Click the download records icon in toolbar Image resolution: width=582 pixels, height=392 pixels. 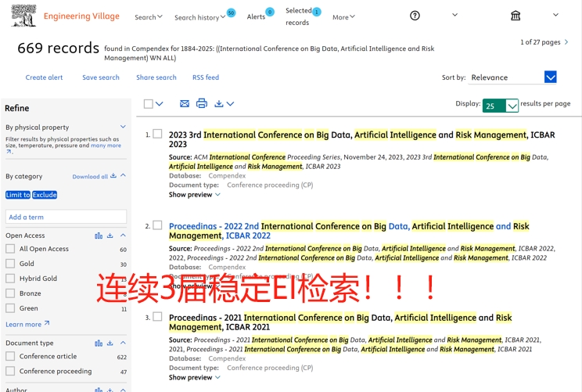(219, 103)
